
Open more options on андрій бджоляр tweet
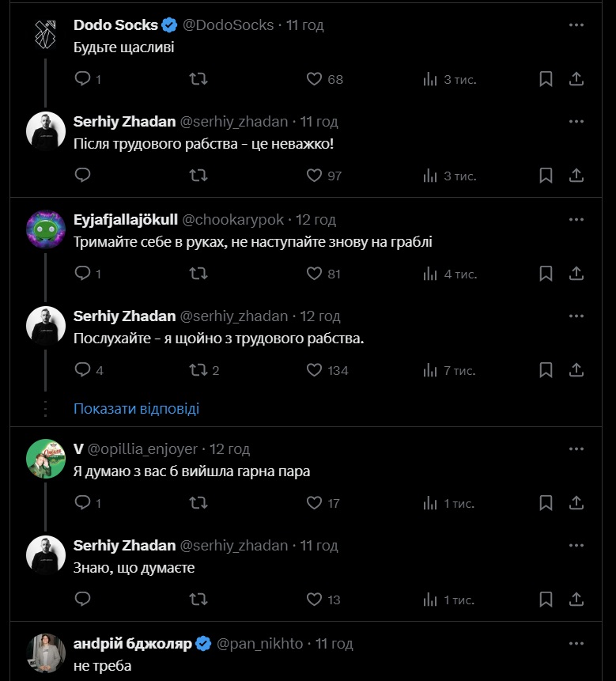pyautogui.click(x=576, y=643)
